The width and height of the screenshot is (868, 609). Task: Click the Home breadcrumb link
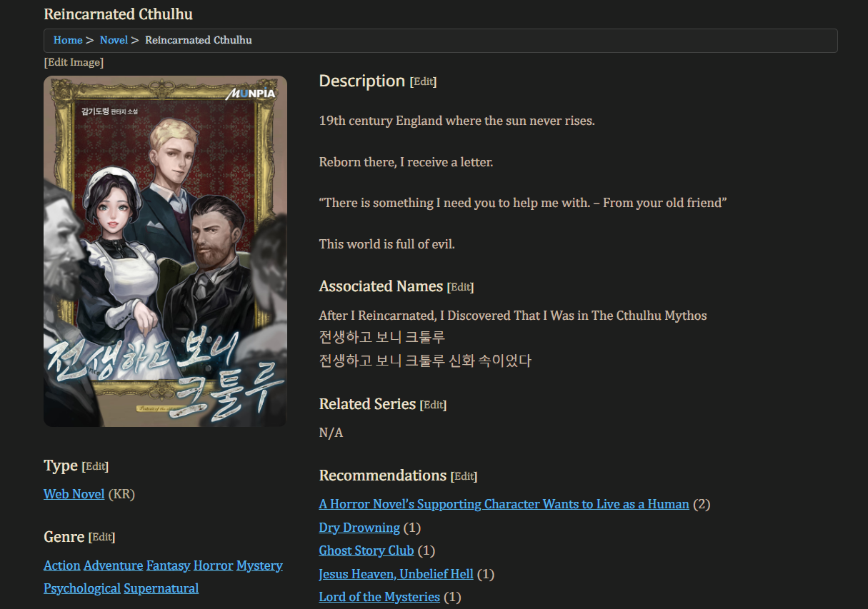[x=68, y=40]
